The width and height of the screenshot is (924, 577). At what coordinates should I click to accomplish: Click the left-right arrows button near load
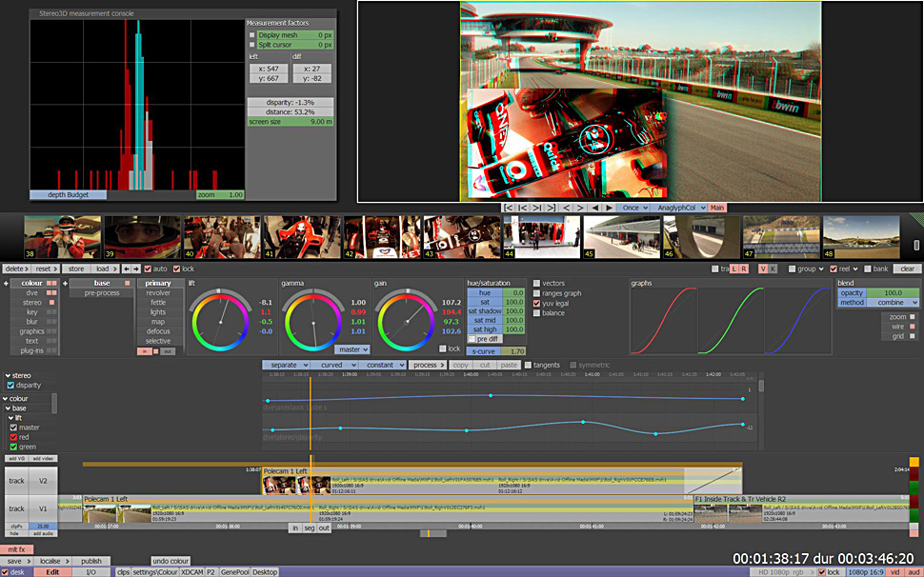point(132,269)
